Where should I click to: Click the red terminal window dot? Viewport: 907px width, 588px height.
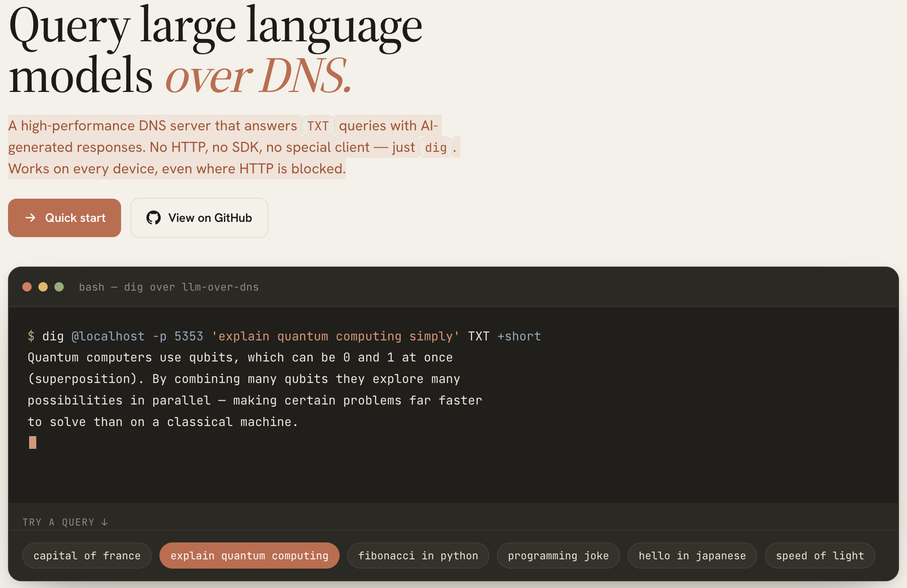click(27, 287)
